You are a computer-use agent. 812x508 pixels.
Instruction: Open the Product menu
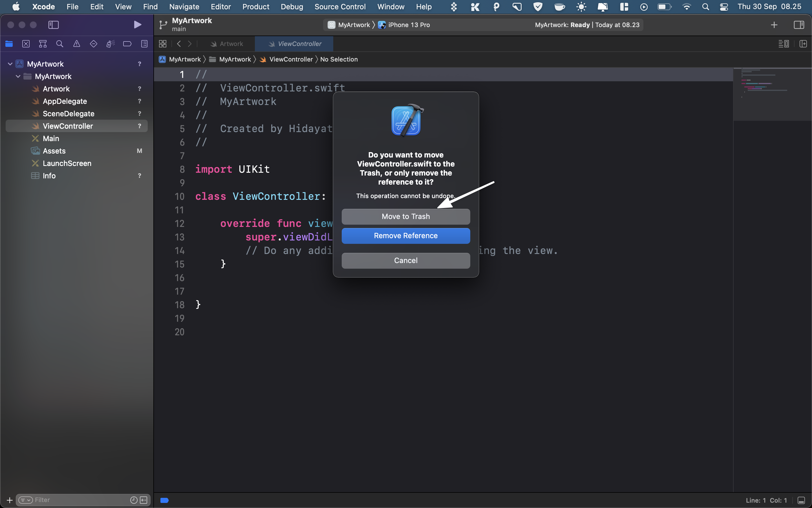click(256, 7)
